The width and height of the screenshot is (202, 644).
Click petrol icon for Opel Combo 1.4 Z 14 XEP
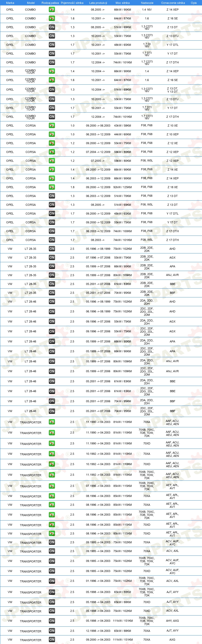coord(52,10)
